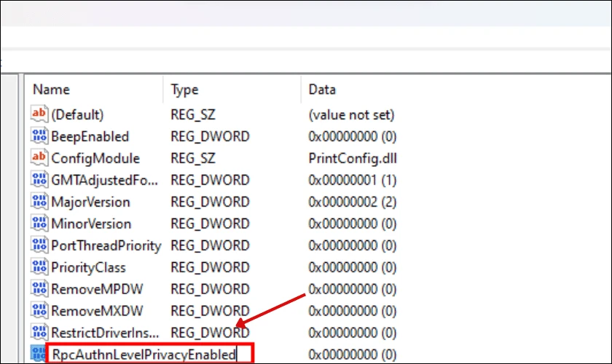612x364 pixels.
Task: Select the RemoveMXDW entry name
Action: 97,311
